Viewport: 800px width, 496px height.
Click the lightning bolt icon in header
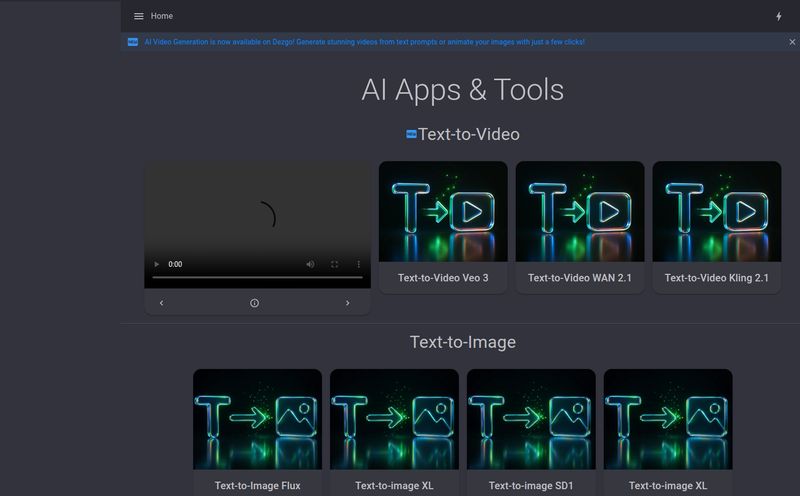click(779, 16)
